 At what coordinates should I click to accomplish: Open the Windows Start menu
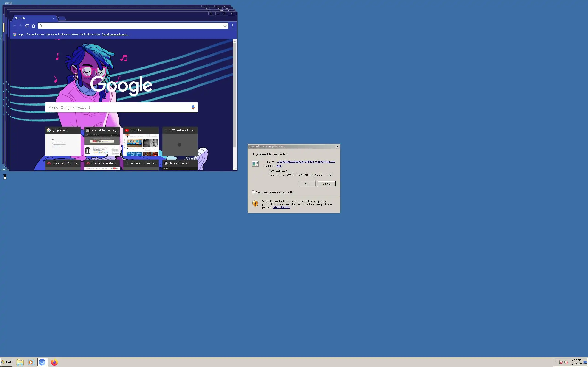tap(6, 362)
